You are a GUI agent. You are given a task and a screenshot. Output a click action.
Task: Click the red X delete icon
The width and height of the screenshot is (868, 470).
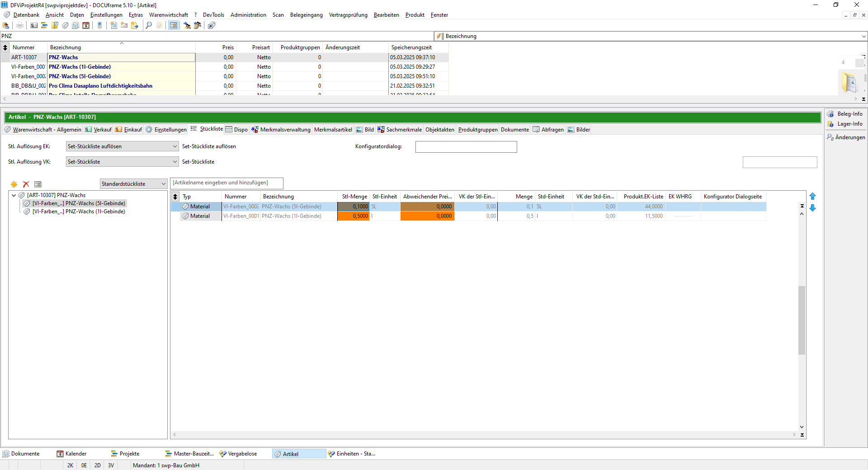(x=26, y=184)
